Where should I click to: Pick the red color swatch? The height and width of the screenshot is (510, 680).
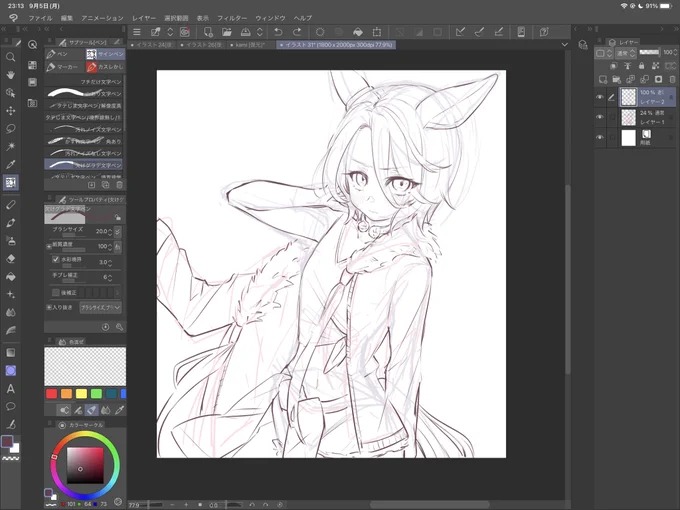pos(51,393)
